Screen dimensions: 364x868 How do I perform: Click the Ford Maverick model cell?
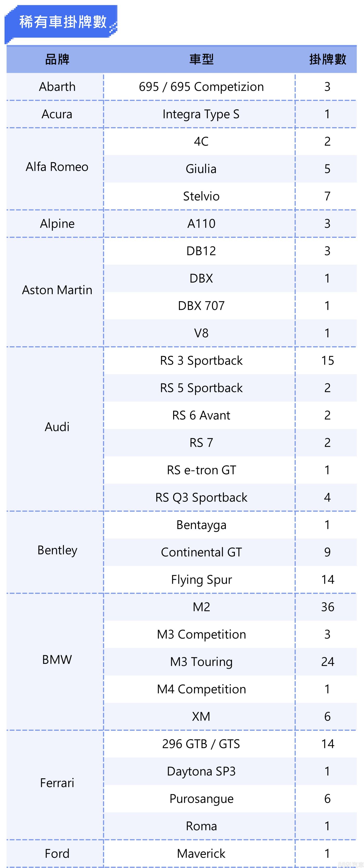tap(201, 853)
